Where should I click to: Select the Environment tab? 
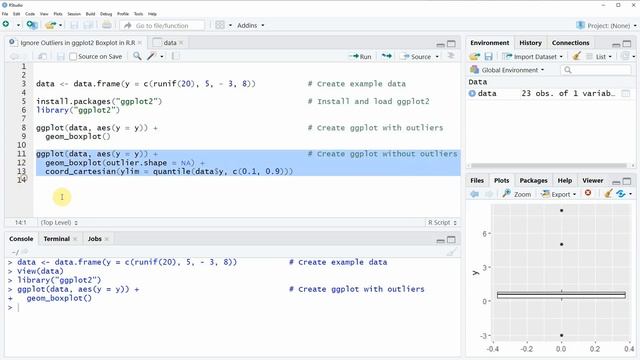(x=489, y=42)
